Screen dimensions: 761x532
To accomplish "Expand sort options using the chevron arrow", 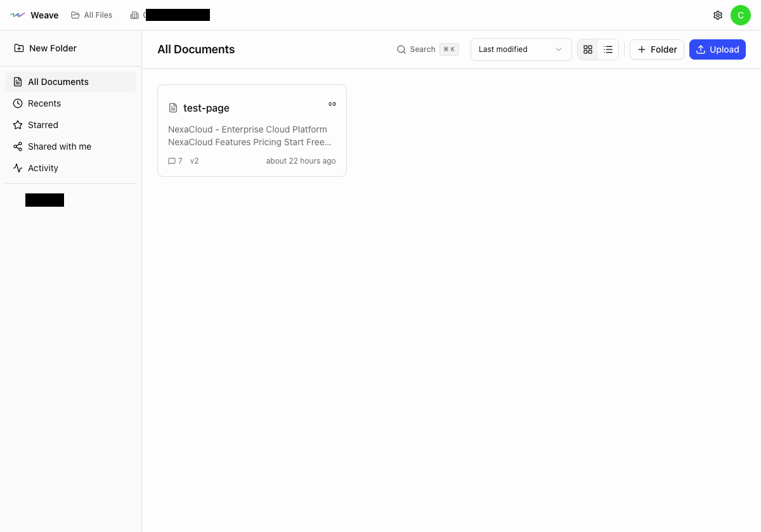I will click(559, 49).
